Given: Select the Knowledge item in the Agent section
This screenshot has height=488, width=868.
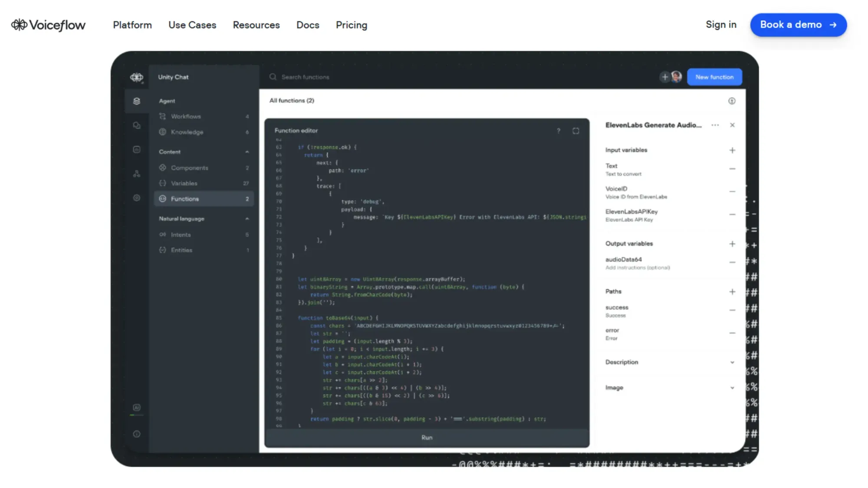Looking at the screenshot, I should pyautogui.click(x=187, y=132).
